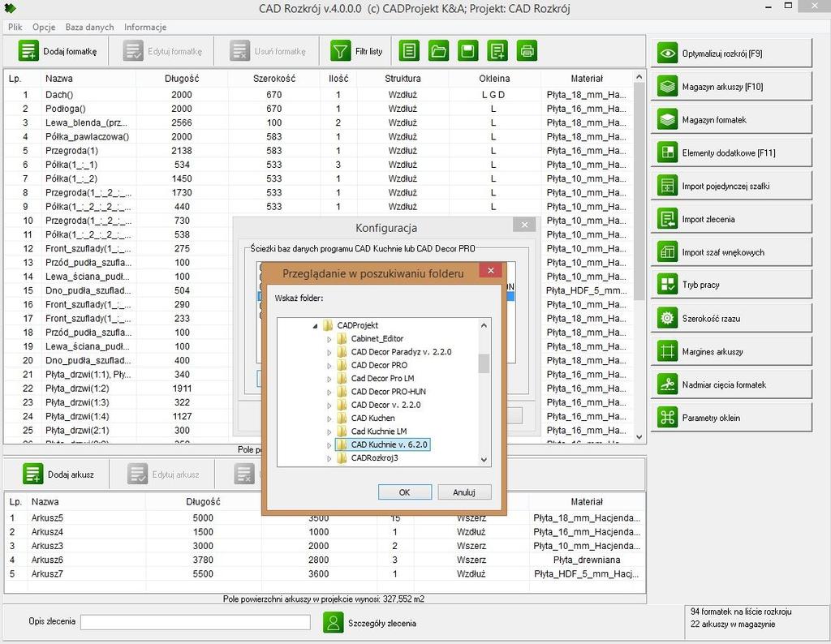831x644 pixels.
Task: Confirm folder selection with OK
Action: pos(404,492)
